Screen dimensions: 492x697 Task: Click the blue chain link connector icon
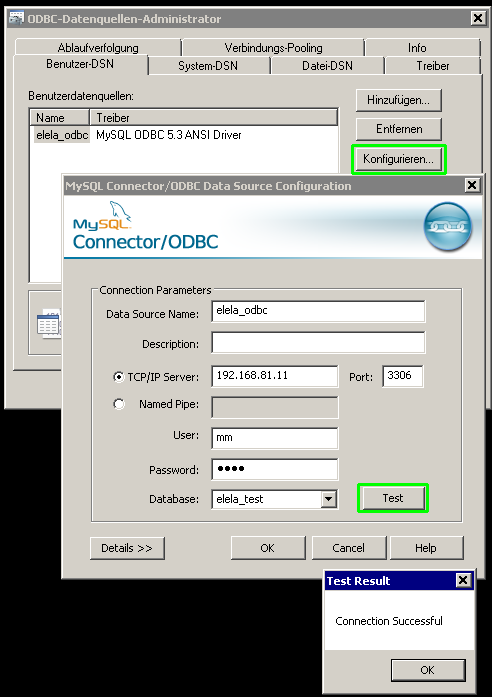[448, 227]
